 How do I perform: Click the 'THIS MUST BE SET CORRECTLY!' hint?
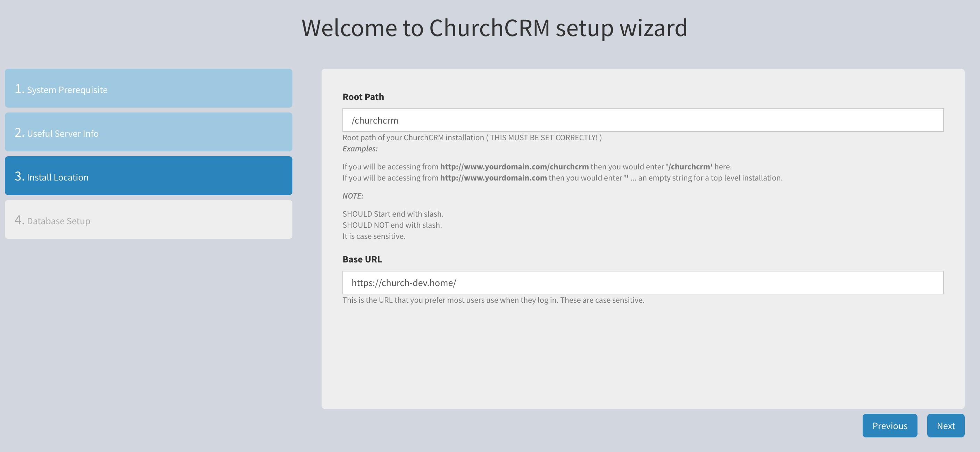tap(543, 137)
